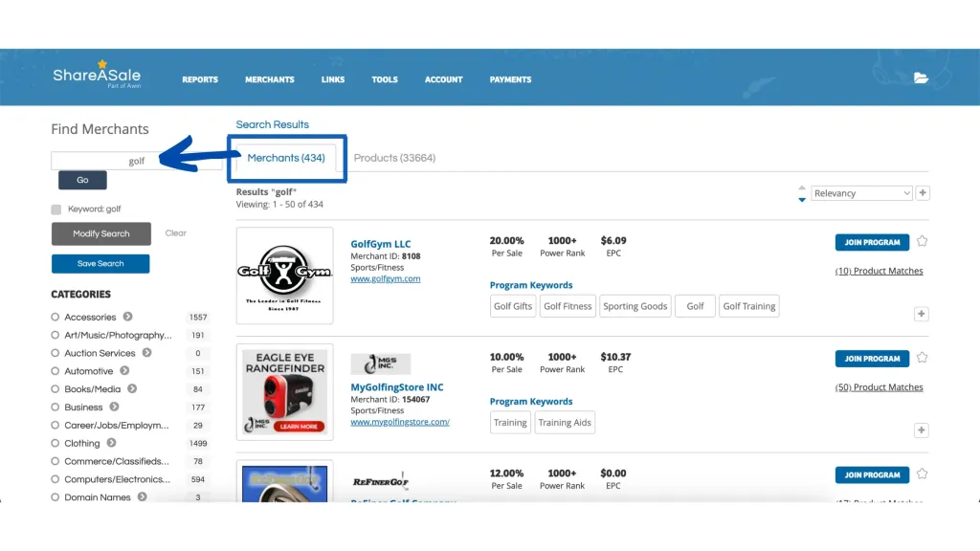
Task: Expand the Domain Names category arrow
Action: coord(142,497)
